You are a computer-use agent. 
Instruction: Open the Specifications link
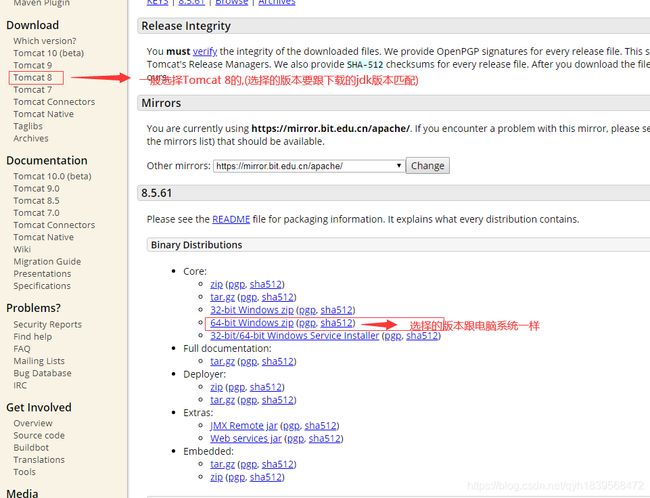coord(42,286)
